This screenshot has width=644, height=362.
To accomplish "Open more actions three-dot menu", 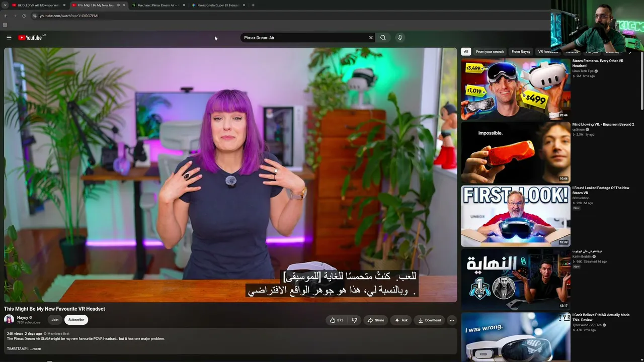I will click(x=452, y=320).
